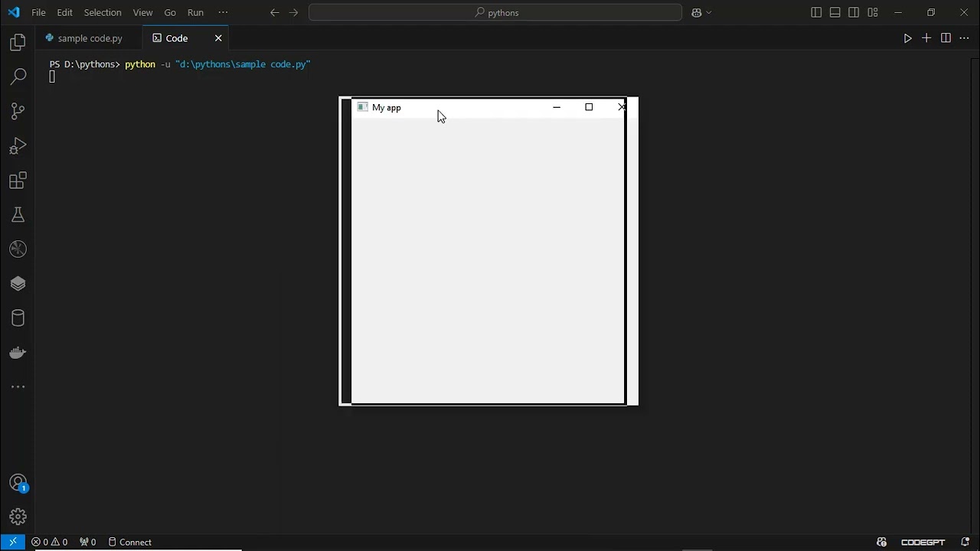The width and height of the screenshot is (980, 551).
Task: Open the Extensions view icon
Action: 18,181
